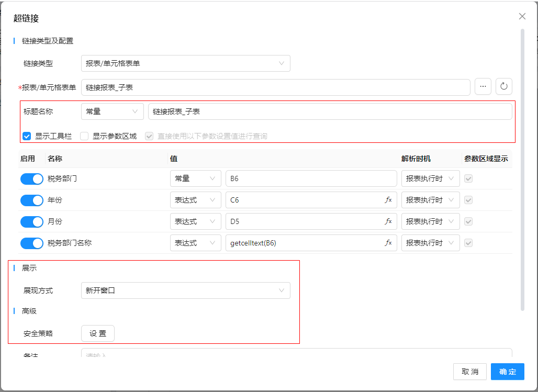Image resolution: width=538 pixels, height=392 pixels.
Task: Enable 显示参数区域 checkbox
Action: [x=84, y=136]
